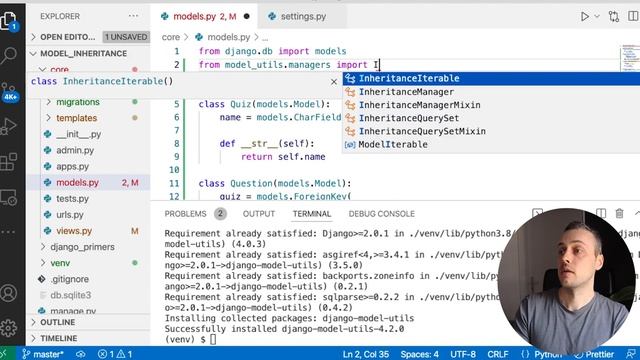Image resolution: width=640 pixels, height=360 pixels.
Task: Open Prettier status in status bar
Action: click(x=594, y=354)
